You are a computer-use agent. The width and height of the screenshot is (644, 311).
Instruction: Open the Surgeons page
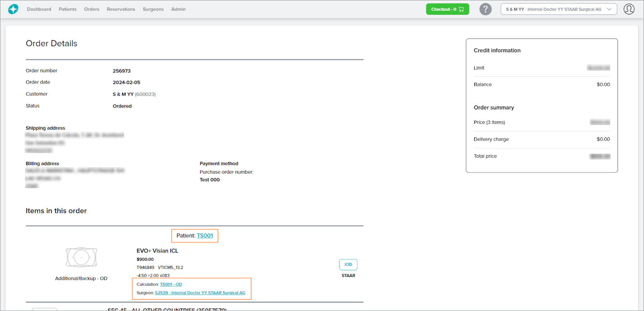point(153,9)
